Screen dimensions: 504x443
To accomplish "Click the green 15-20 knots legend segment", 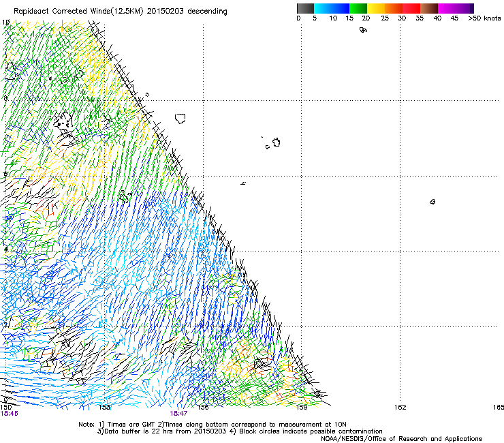I will coord(358,8).
